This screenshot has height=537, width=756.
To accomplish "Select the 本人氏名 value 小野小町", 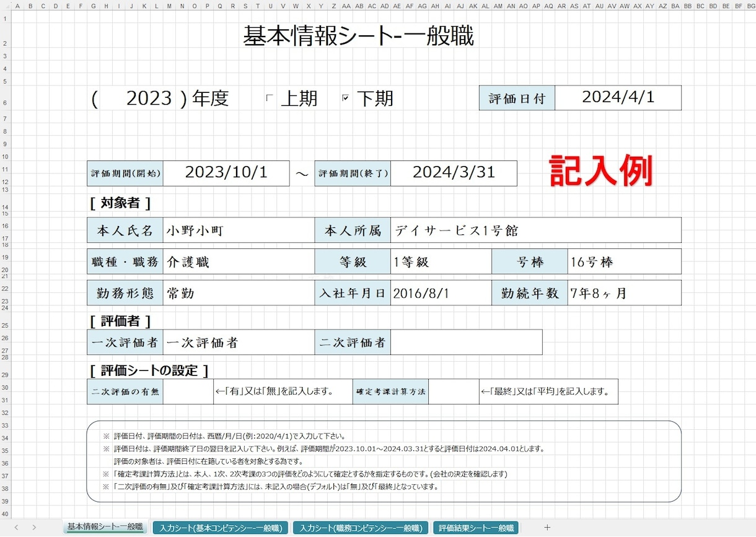I will [x=239, y=230].
